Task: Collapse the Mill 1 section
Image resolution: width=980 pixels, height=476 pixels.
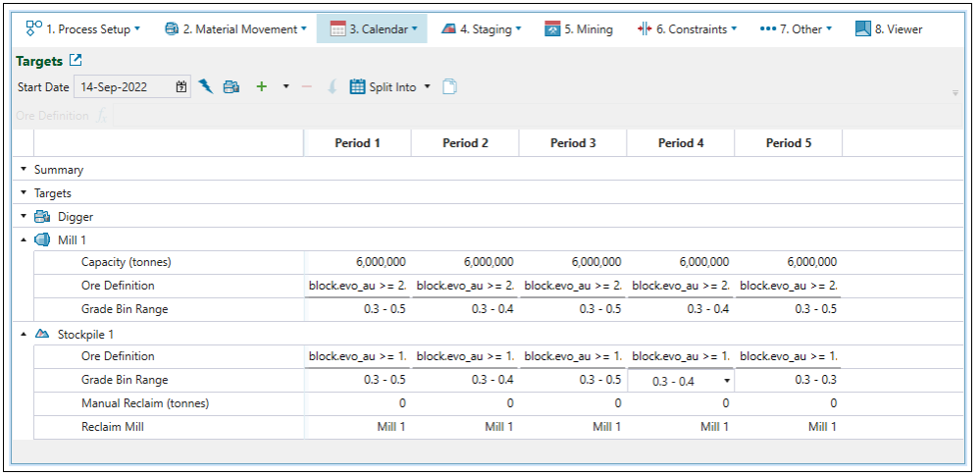Action: click(x=24, y=240)
